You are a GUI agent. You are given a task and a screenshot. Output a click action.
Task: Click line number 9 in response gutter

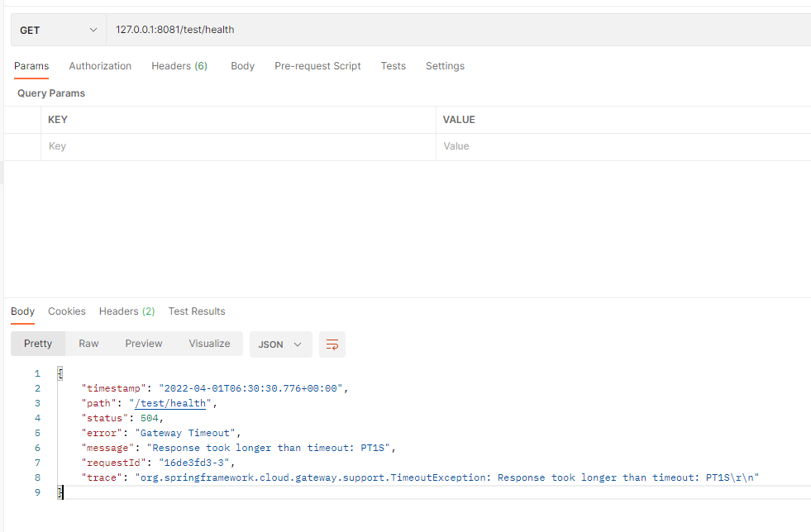[x=37, y=492]
